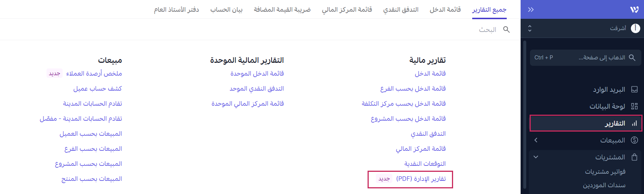
Task: Click the search magnifier icon in reports
Action: click(506, 29)
